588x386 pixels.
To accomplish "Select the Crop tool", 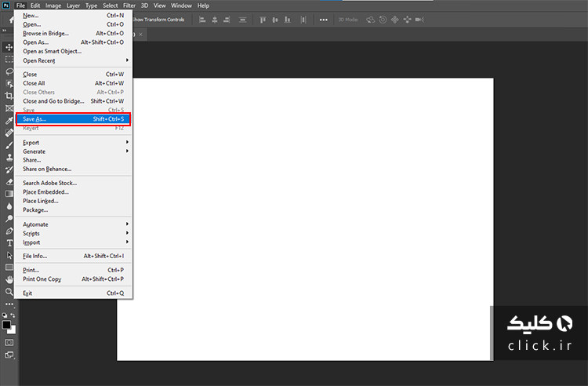I will (9, 96).
